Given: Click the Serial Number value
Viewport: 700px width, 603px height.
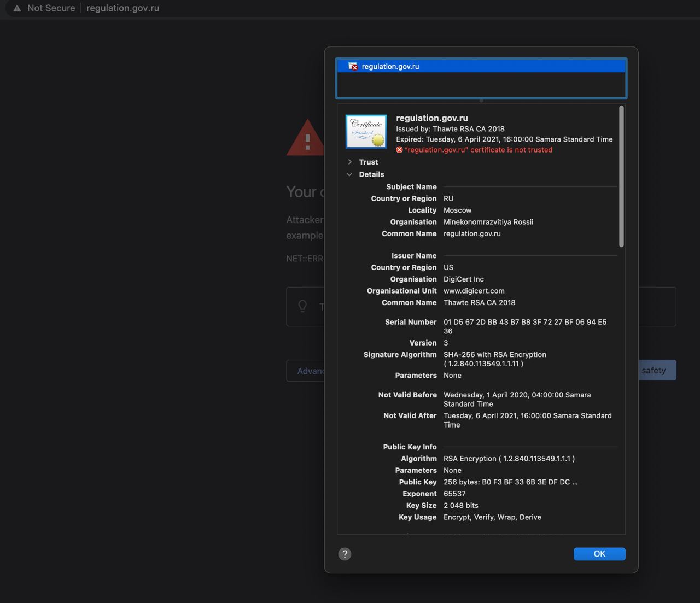Looking at the screenshot, I should click(525, 326).
